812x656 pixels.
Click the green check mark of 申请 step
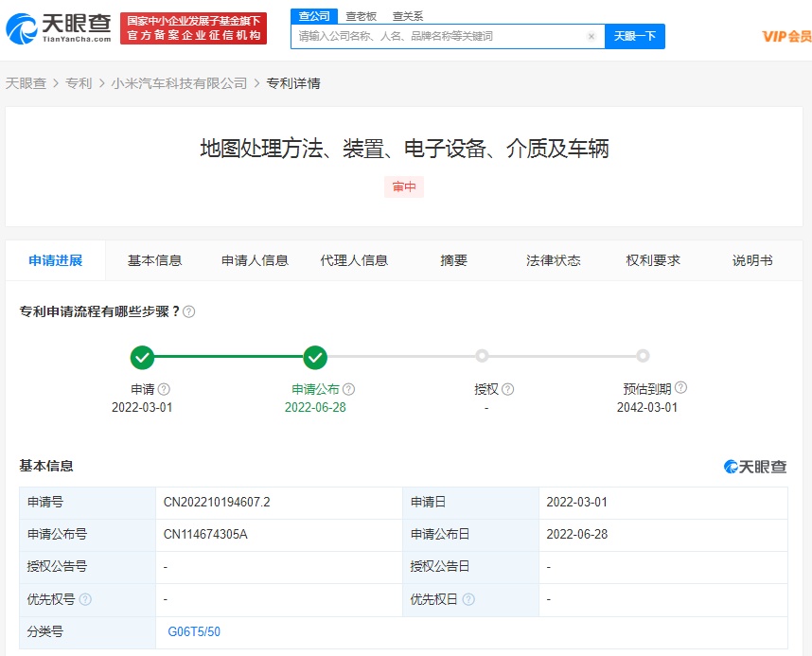coord(142,357)
